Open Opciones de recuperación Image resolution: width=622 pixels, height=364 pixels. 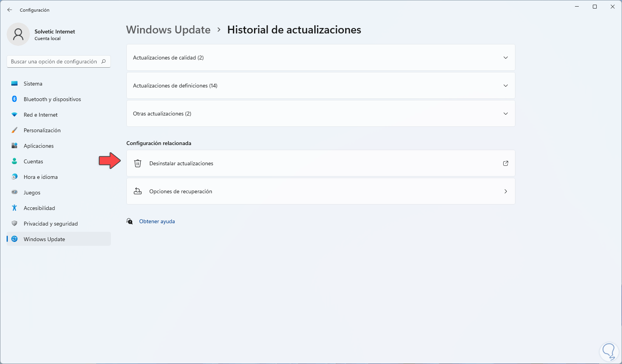(321, 191)
